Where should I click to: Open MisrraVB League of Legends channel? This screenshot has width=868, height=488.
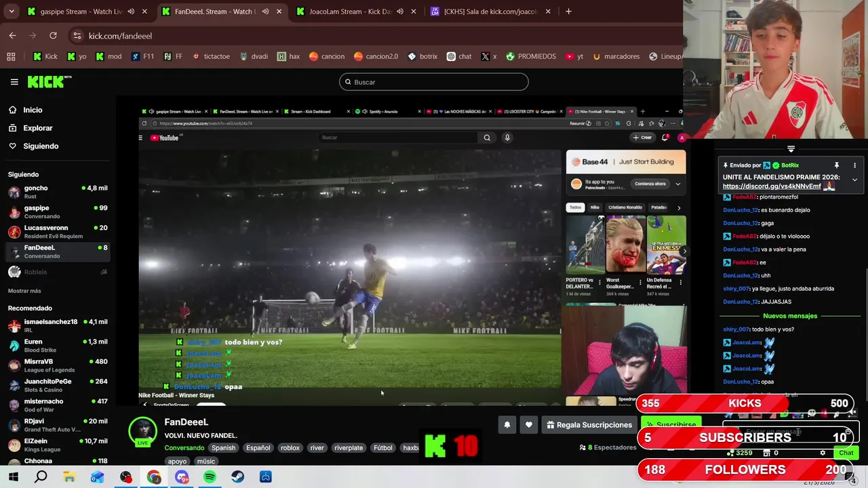(58, 365)
